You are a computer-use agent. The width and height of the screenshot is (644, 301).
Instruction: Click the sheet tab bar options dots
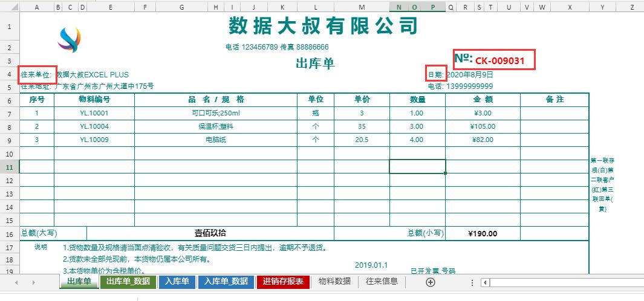pos(472,282)
